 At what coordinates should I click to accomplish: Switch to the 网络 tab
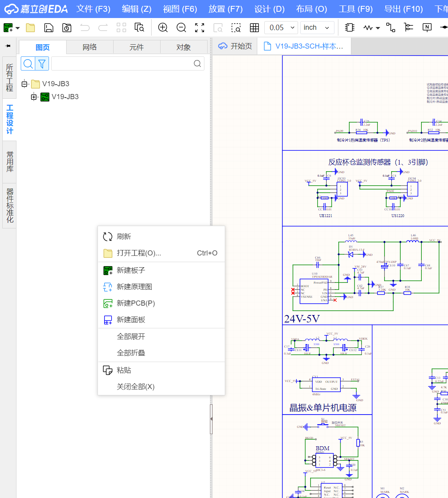click(90, 47)
